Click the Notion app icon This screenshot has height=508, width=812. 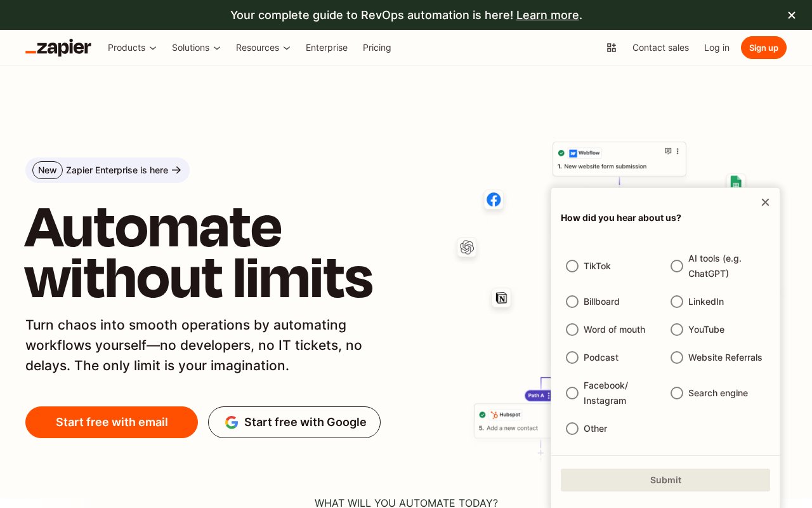[x=501, y=298]
